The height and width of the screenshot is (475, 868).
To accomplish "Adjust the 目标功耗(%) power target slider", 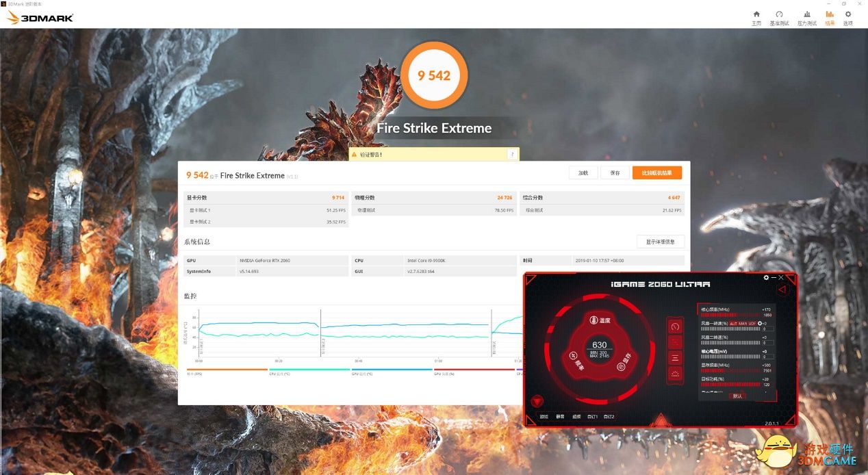I will pos(730,385).
